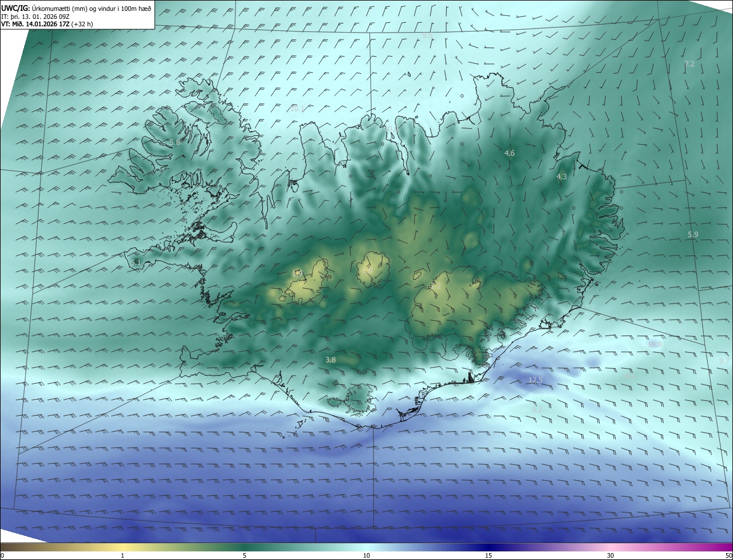Click the 1 tick label on the color scale
This screenshot has height=560, width=733.
pyautogui.click(x=123, y=555)
